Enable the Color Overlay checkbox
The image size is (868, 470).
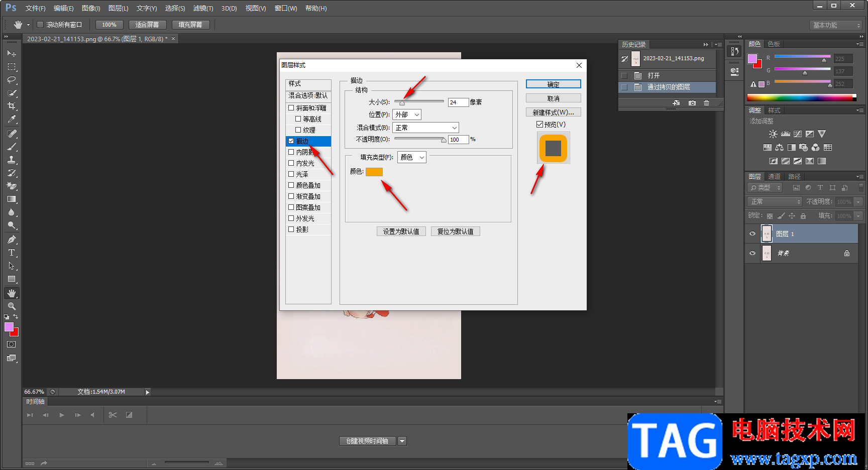click(x=291, y=185)
